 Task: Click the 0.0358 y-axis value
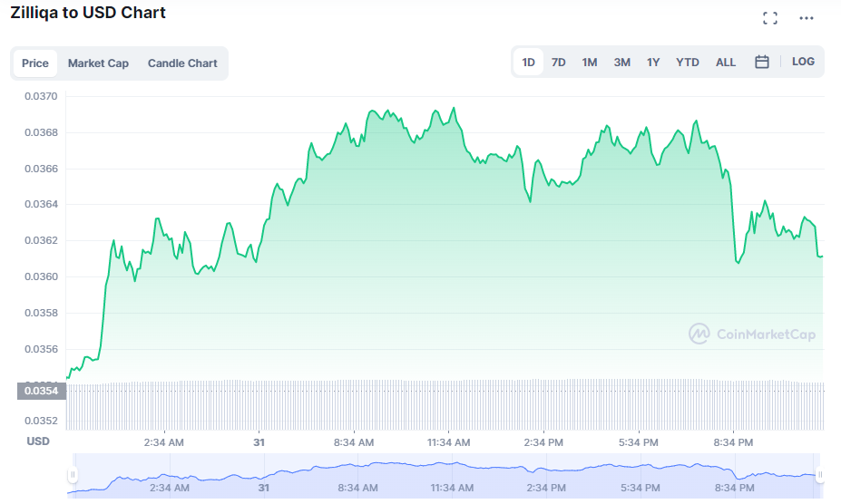pyautogui.click(x=42, y=313)
